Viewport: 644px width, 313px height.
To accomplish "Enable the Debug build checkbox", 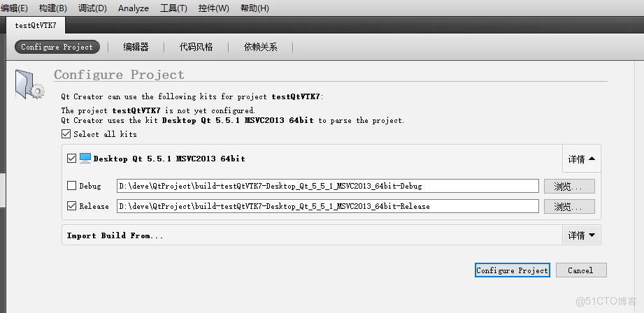I will point(71,187).
